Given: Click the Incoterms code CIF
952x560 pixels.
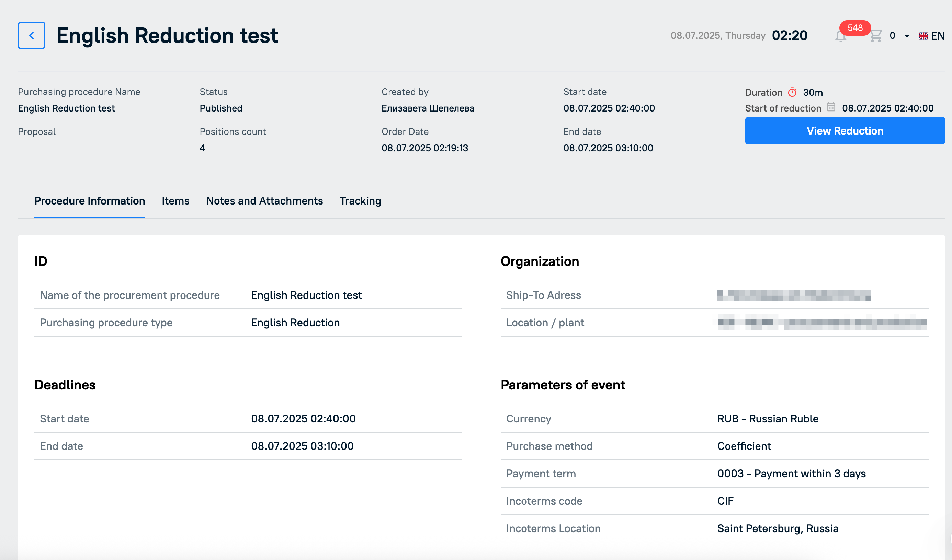Looking at the screenshot, I should click(725, 501).
